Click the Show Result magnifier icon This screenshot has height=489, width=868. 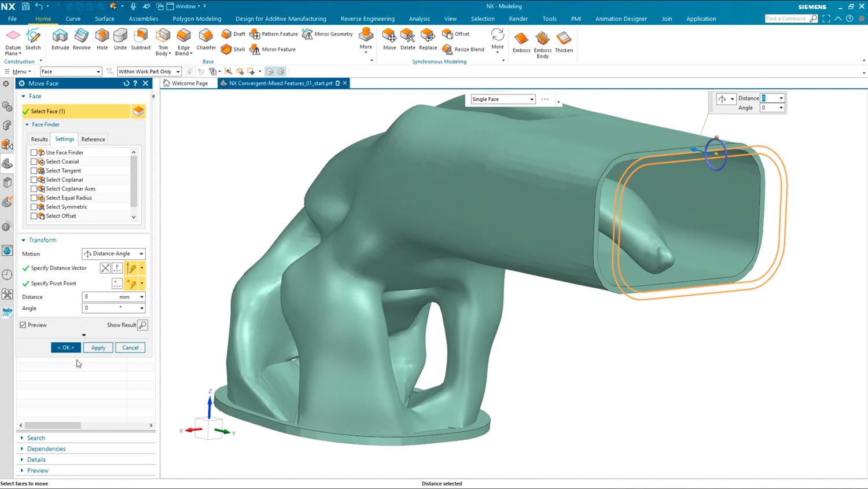[x=143, y=325]
